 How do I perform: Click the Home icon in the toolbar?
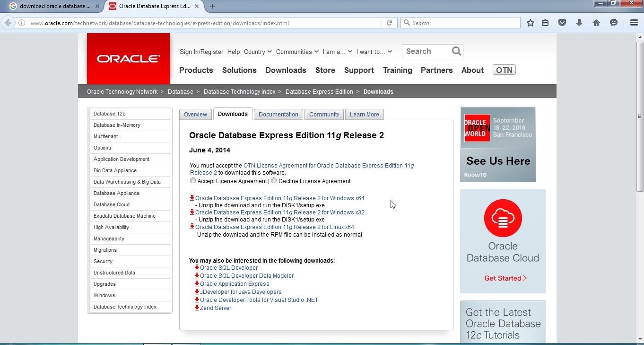[596, 22]
